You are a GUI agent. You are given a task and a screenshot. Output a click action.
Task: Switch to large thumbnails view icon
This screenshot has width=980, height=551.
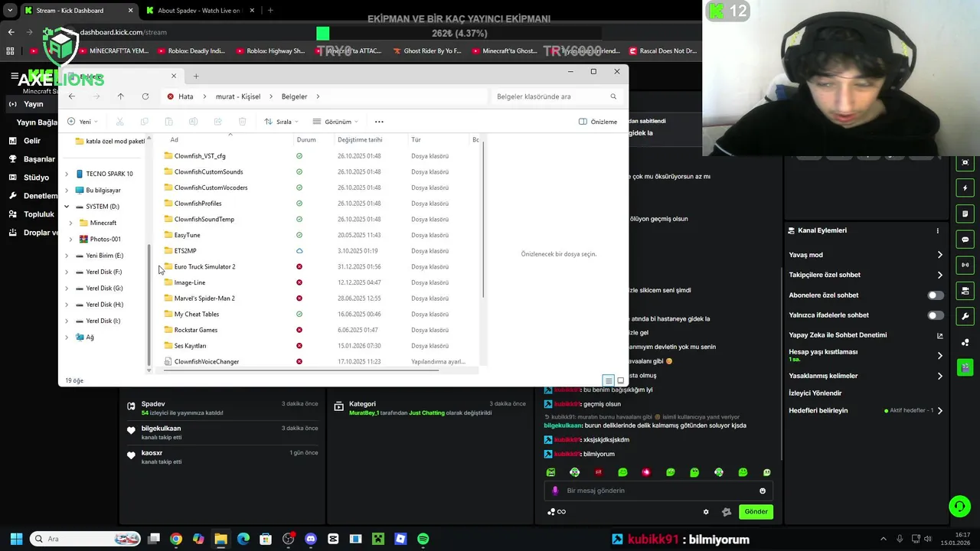[621, 380]
